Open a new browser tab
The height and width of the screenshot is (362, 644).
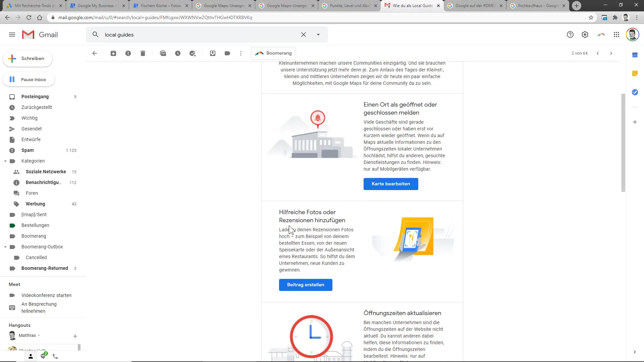pyautogui.click(x=577, y=6)
